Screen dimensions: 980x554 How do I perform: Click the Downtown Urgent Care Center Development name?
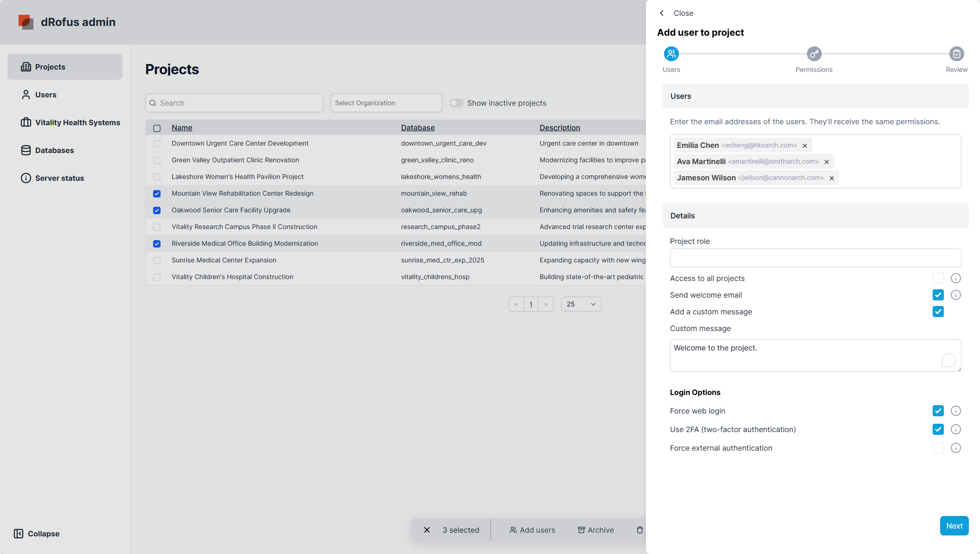click(240, 143)
